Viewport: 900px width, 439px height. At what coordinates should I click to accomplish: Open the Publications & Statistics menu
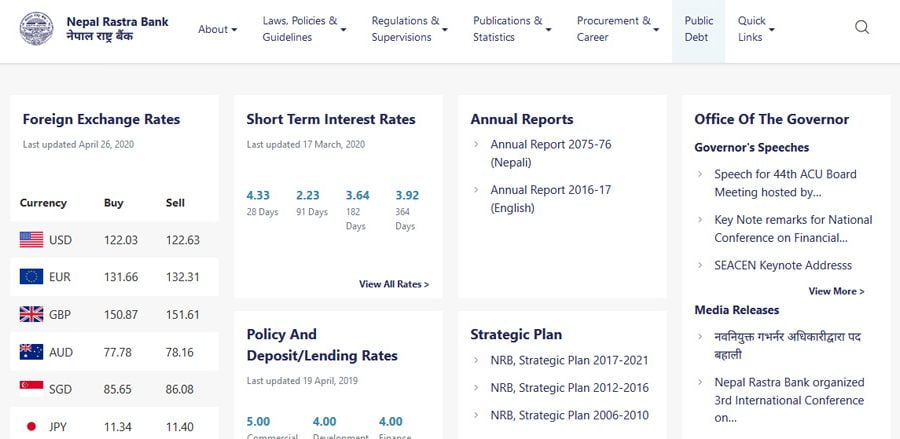(x=512, y=29)
